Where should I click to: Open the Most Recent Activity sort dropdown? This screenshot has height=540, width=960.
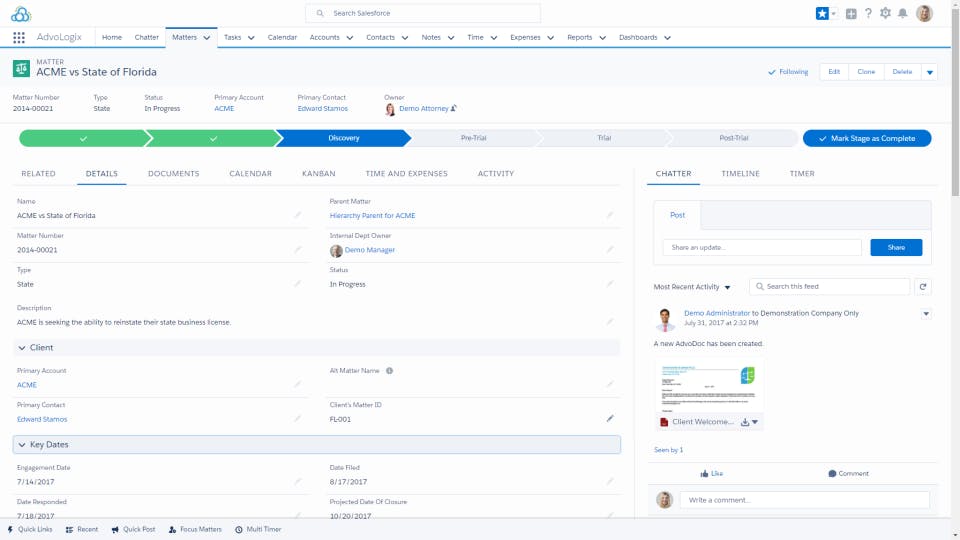[692, 287]
